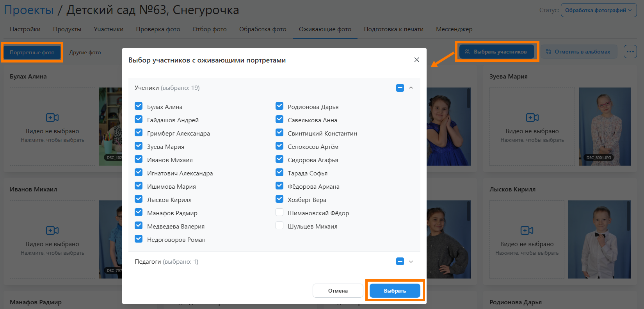Toggle the select-all checkbox for Ученики

click(x=400, y=88)
